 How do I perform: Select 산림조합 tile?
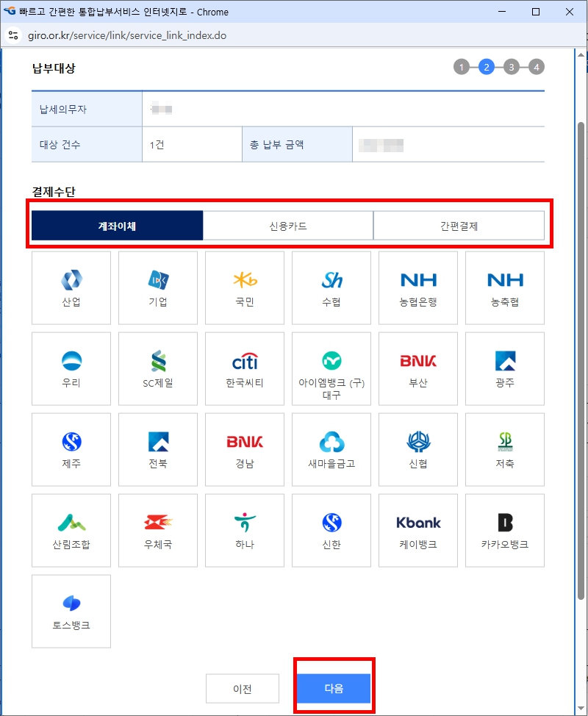click(71, 530)
